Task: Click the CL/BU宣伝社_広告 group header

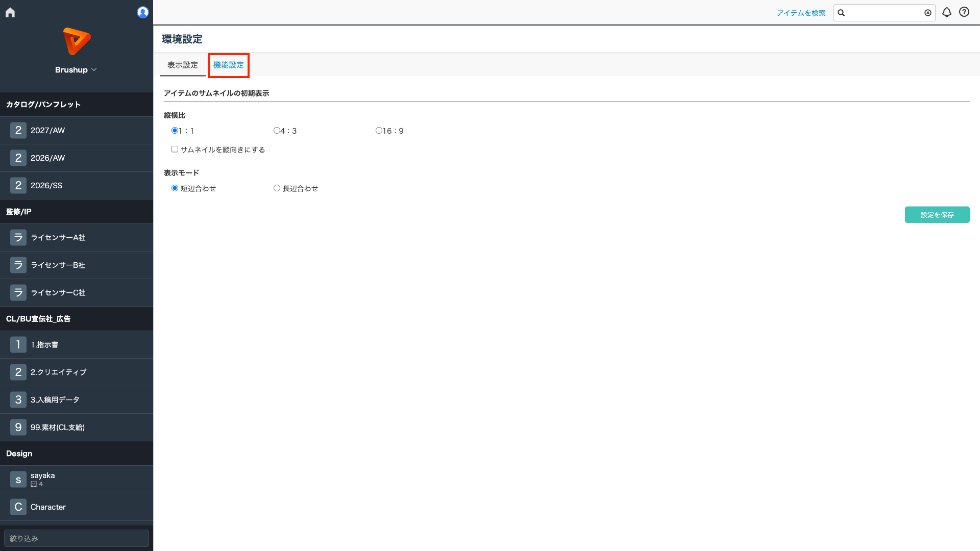Action: [x=77, y=319]
